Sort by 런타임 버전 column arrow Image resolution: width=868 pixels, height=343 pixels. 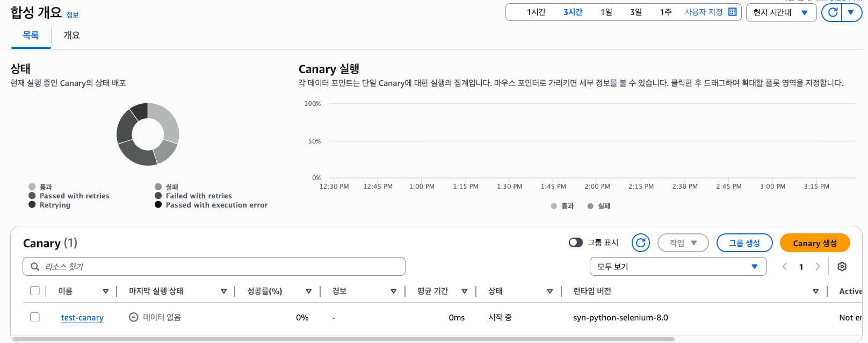pos(816,291)
